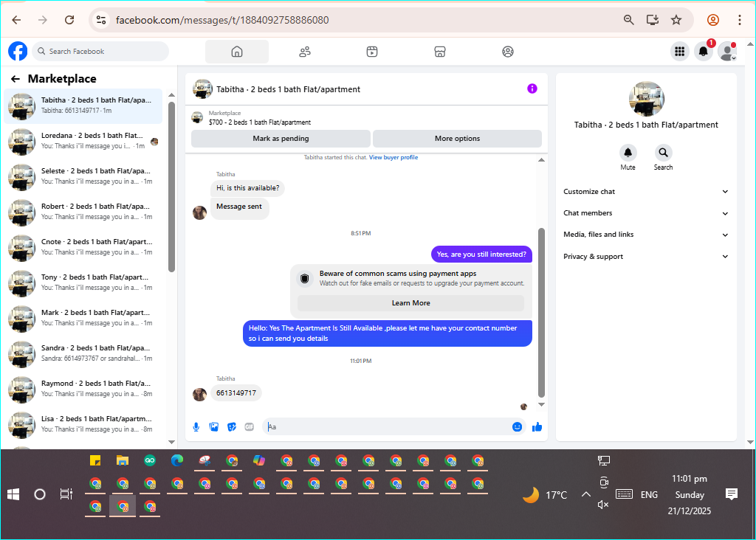Record a voice clip microphone icon
This screenshot has height=540, width=756.
[196, 427]
